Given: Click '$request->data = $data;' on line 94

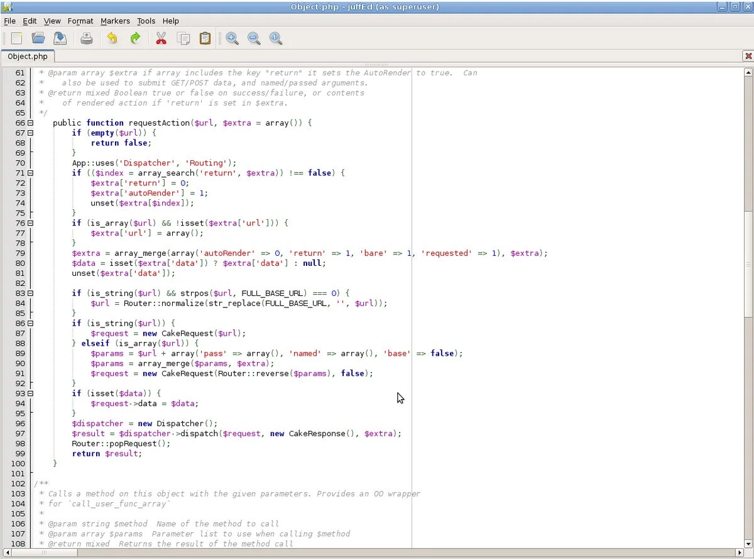Looking at the screenshot, I should click(x=145, y=404).
